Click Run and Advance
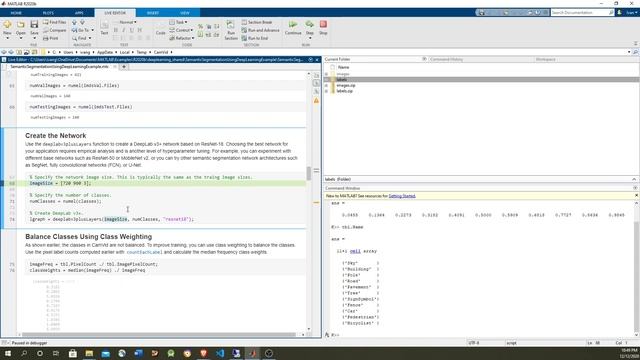Image resolution: width=640 pixels, height=360 pixels. pyautogui.click(x=260, y=30)
